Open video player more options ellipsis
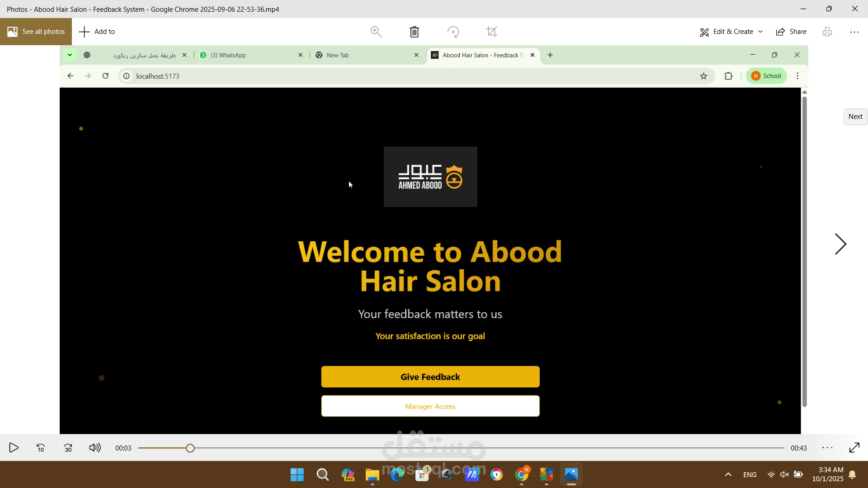 pos(827,448)
